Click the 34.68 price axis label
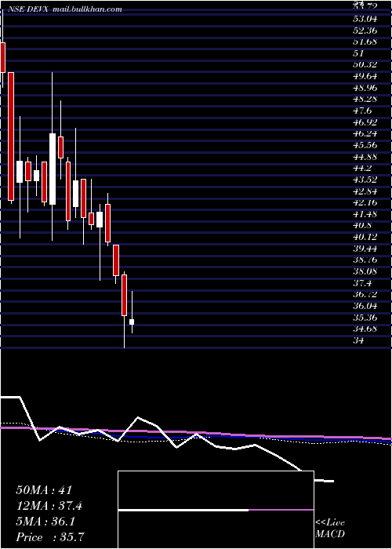 click(364, 329)
